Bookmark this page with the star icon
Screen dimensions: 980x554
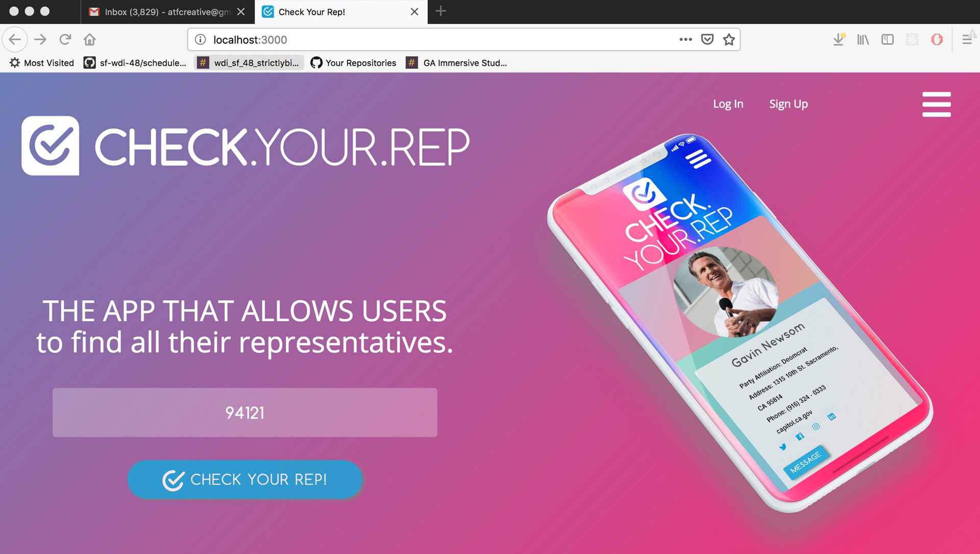pos(729,39)
